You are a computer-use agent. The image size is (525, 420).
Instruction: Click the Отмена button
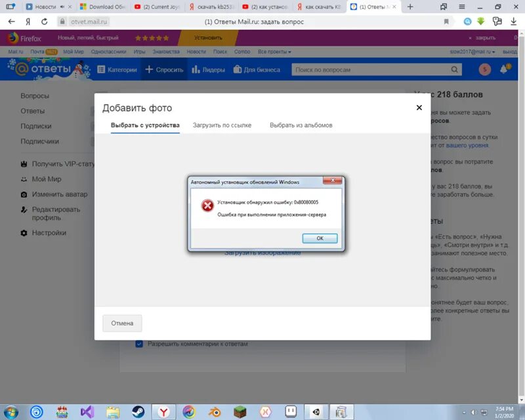122,324
